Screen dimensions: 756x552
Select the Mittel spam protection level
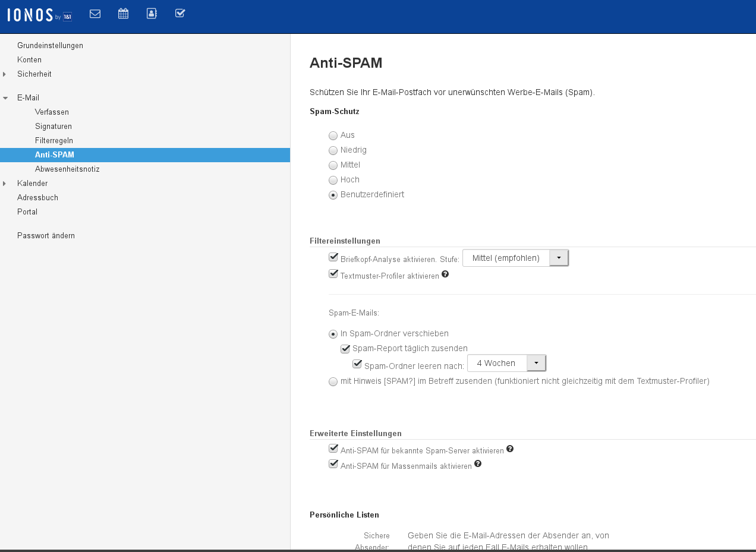[333, 165]
